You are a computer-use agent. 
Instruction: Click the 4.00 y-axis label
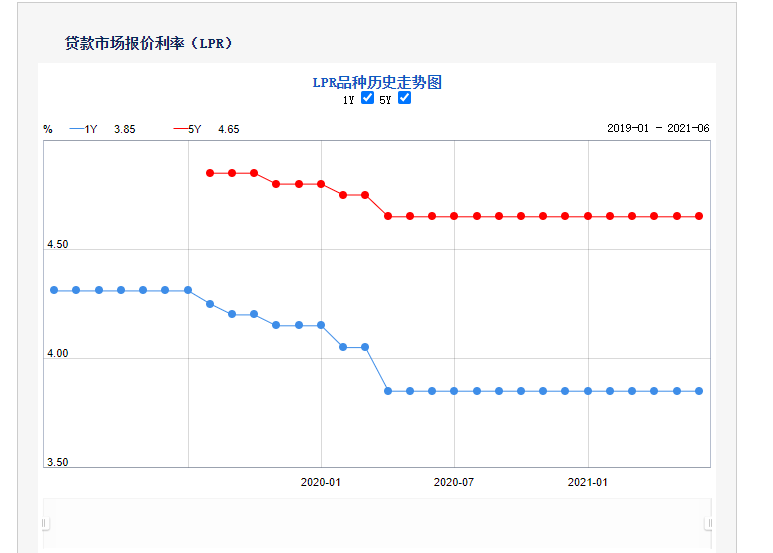tap(58, 353)
